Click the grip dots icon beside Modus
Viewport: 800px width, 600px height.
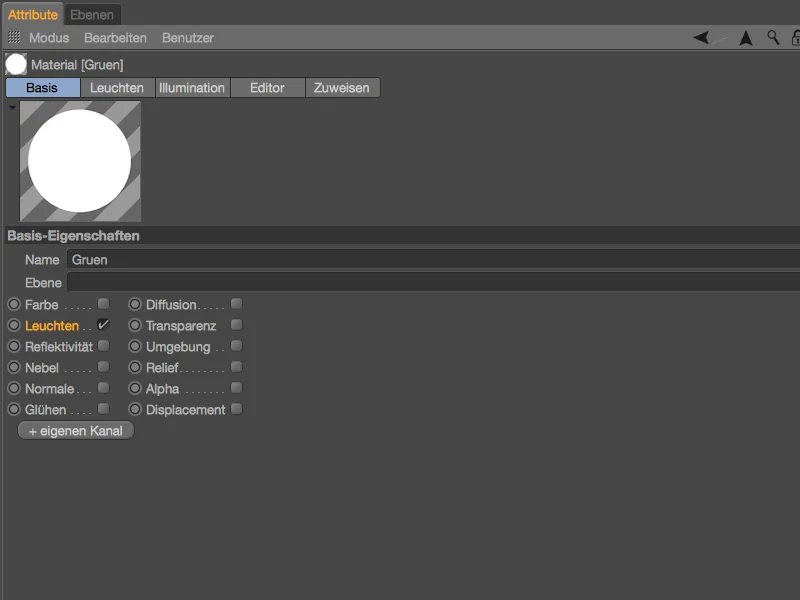(x=14, y=37)
